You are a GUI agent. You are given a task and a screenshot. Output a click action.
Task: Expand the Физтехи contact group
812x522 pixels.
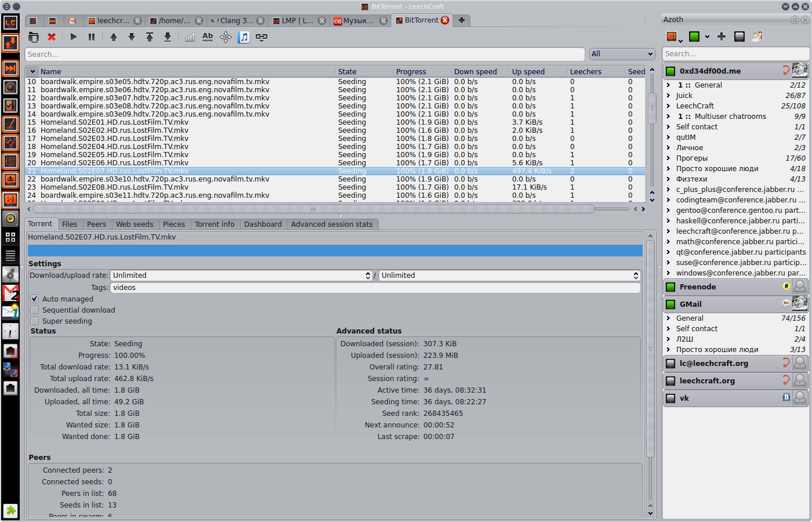pyautogui.click(x=669, y=179)
